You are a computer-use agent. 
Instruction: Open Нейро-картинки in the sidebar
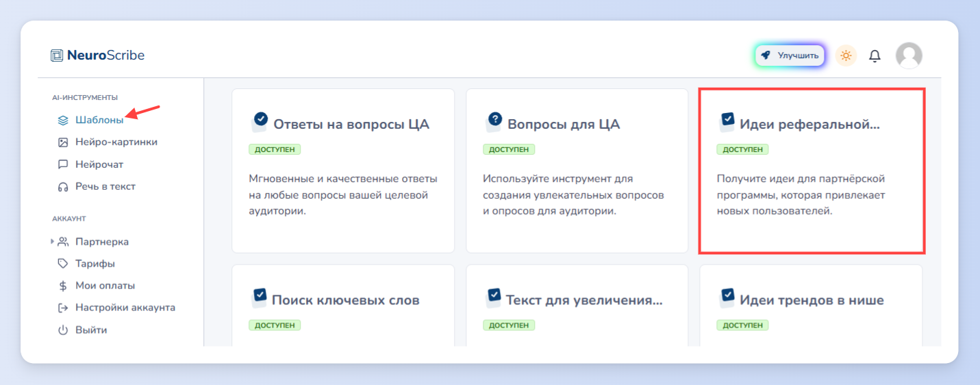pyautogui.click(x=116, y=142)
